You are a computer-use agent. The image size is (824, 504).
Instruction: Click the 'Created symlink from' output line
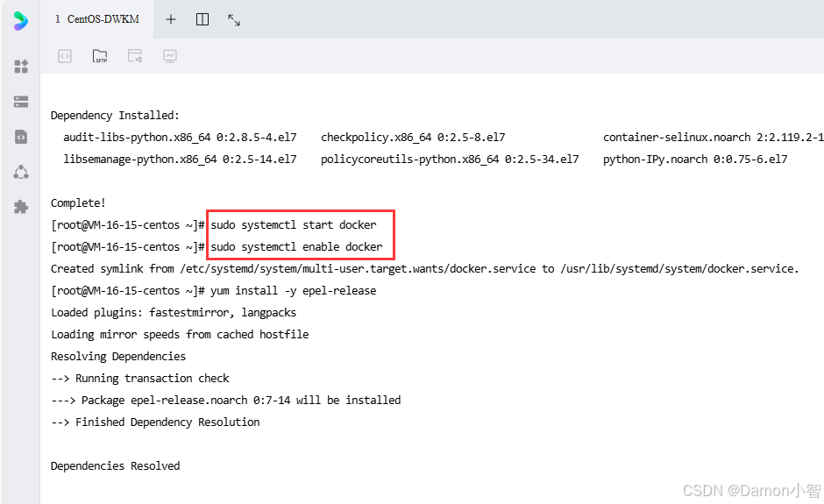[x=424, y=268]
